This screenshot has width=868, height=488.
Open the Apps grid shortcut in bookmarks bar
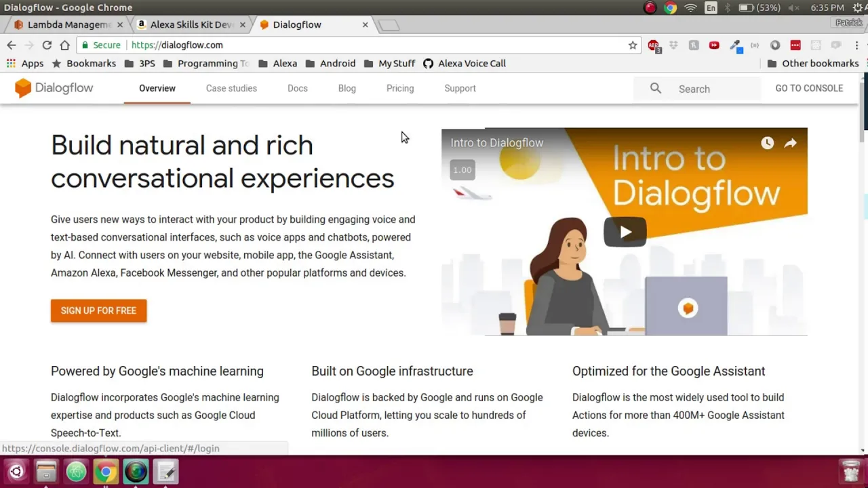[x=25, y=63]
